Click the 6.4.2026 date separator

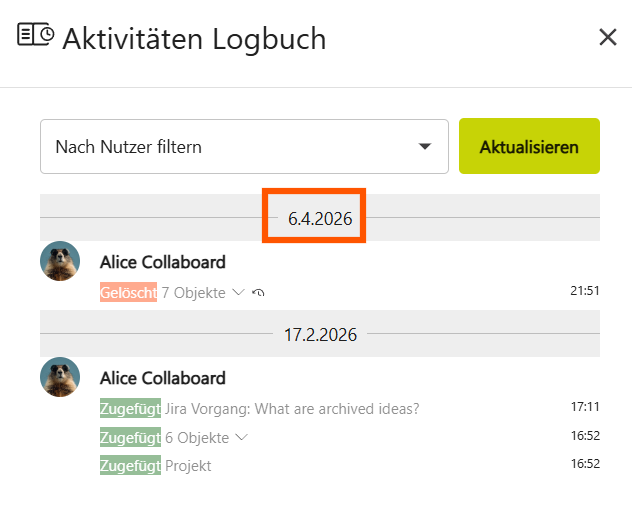tap(320, 218)
